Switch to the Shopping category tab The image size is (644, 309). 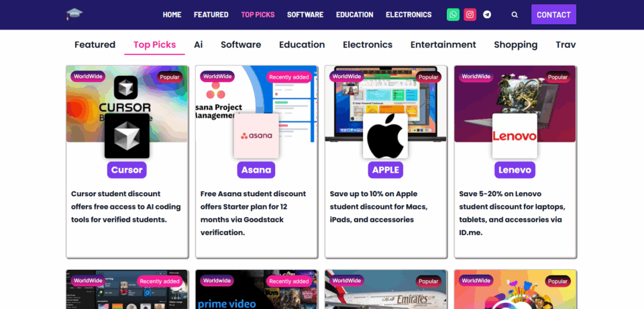click(516, 44)
